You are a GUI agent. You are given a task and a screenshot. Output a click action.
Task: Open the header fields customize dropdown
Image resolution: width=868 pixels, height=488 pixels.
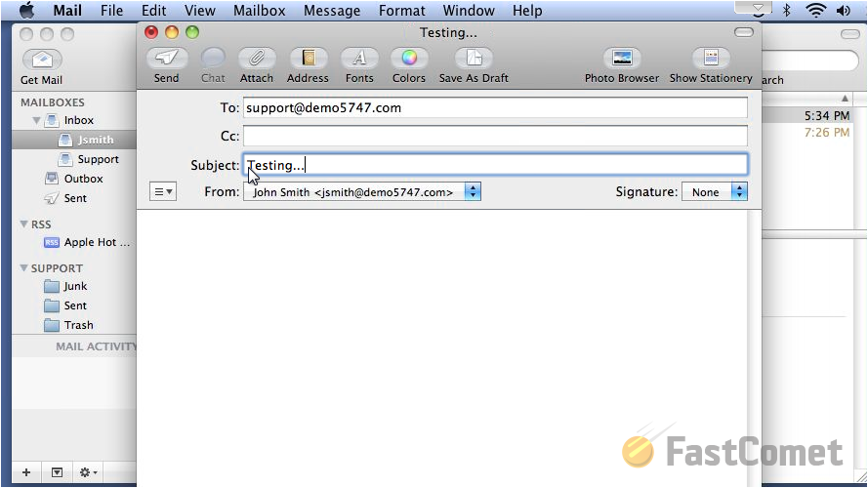(x=163, y=191)
